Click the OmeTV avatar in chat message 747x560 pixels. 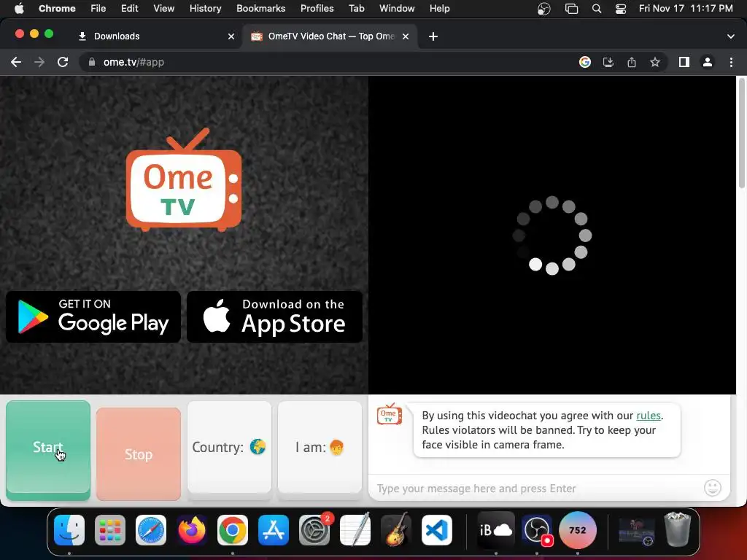tap(390, 414)
